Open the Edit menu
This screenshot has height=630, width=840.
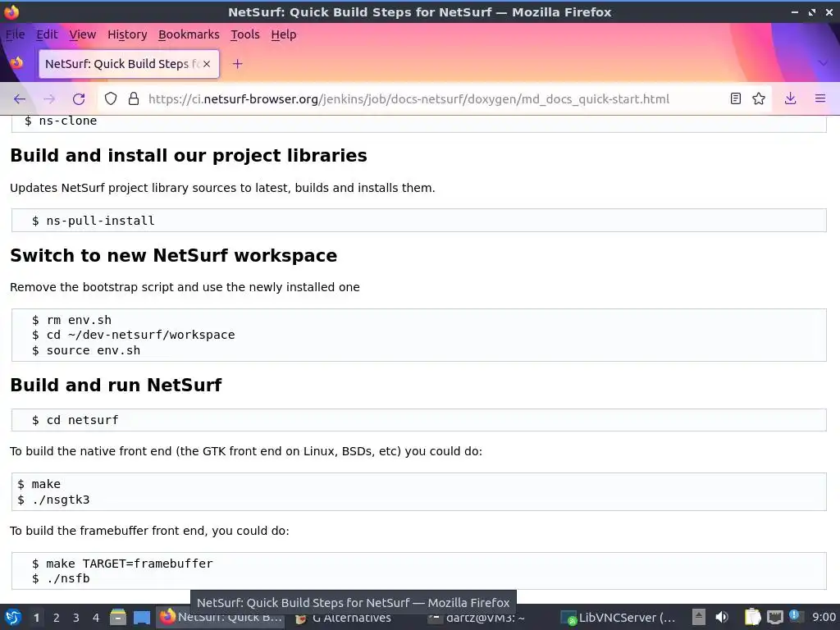pos(47,34)
